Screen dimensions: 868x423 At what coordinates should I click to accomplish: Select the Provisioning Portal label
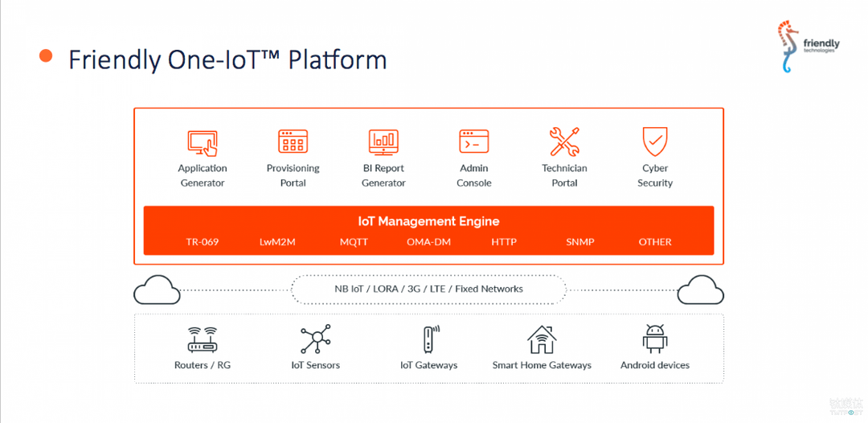click(x=293, y=175)
